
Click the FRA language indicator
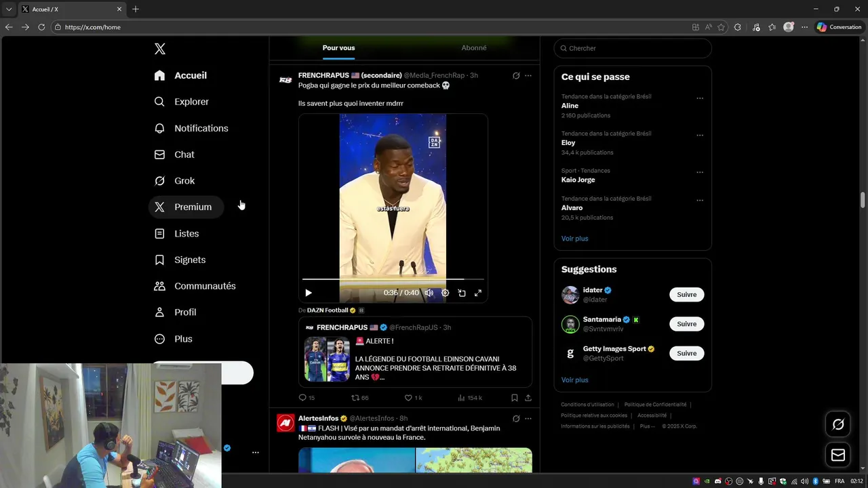(x=840, y=481)
